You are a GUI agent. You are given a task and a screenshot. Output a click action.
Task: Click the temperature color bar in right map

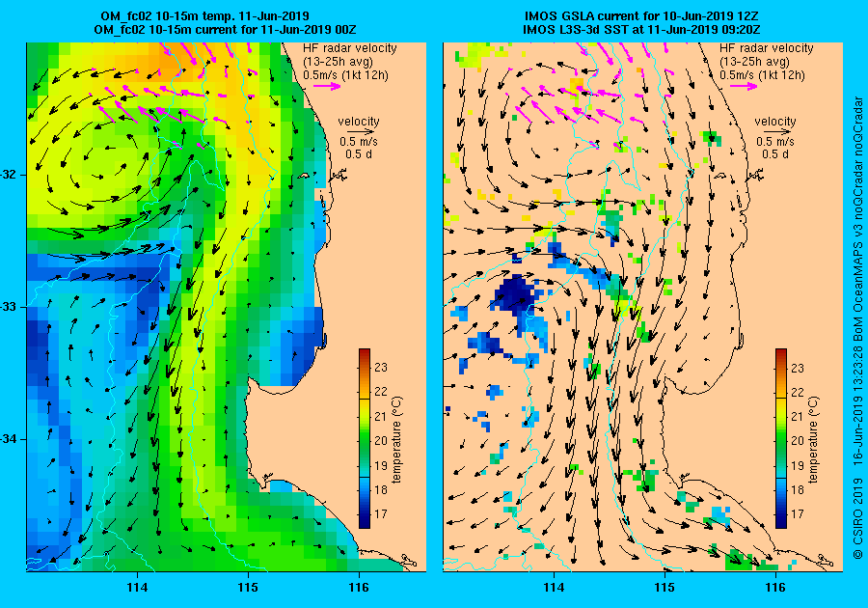click(x=781, y=438)
